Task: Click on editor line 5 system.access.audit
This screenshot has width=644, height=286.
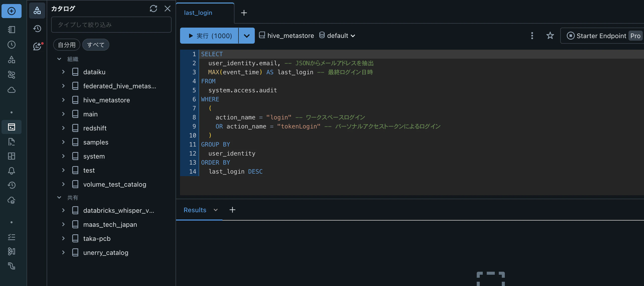Action: point(243,90)
